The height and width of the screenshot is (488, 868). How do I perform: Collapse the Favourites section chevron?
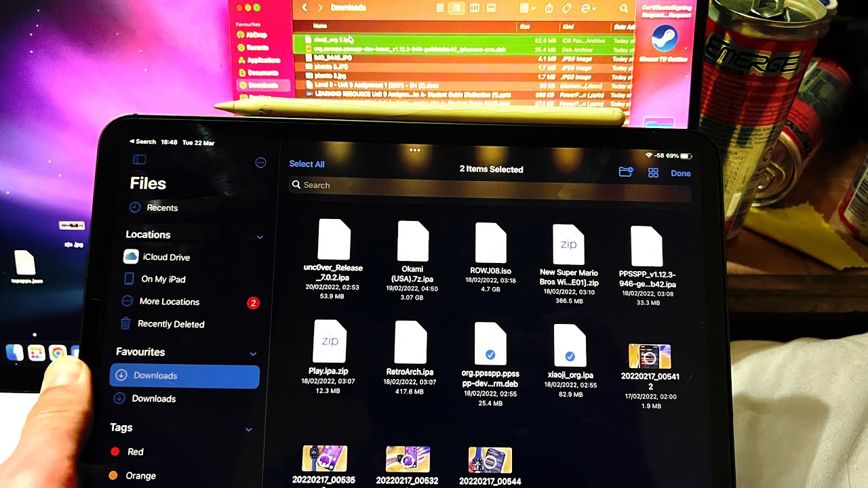[x=253, y=354]
